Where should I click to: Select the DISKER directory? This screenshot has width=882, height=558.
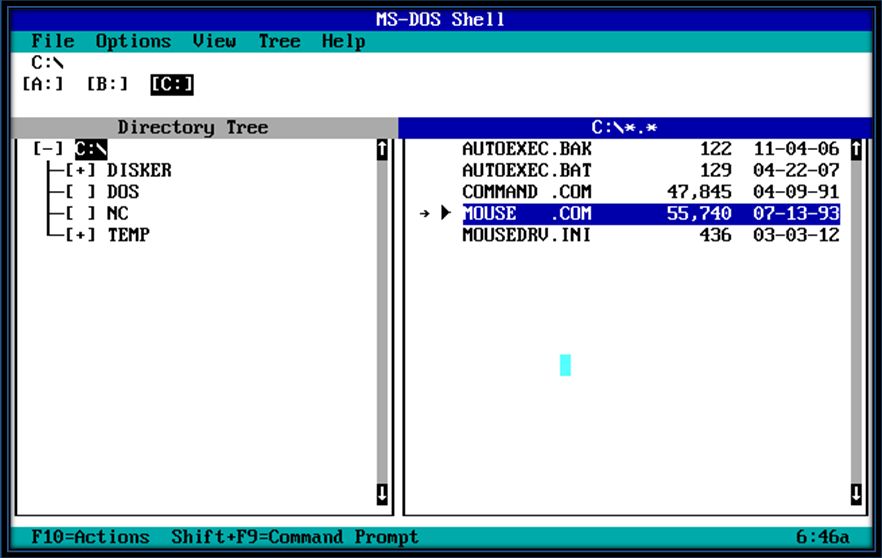coord(140,170)
